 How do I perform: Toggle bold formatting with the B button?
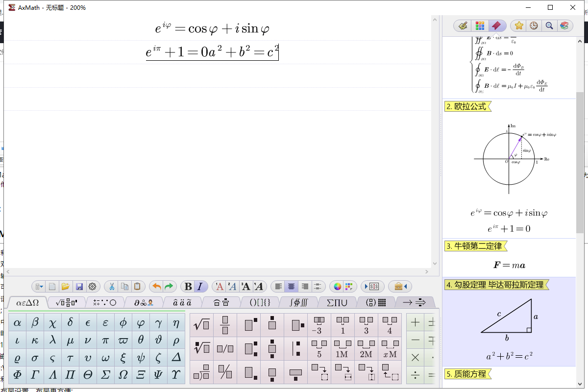[x=188, y=286]
